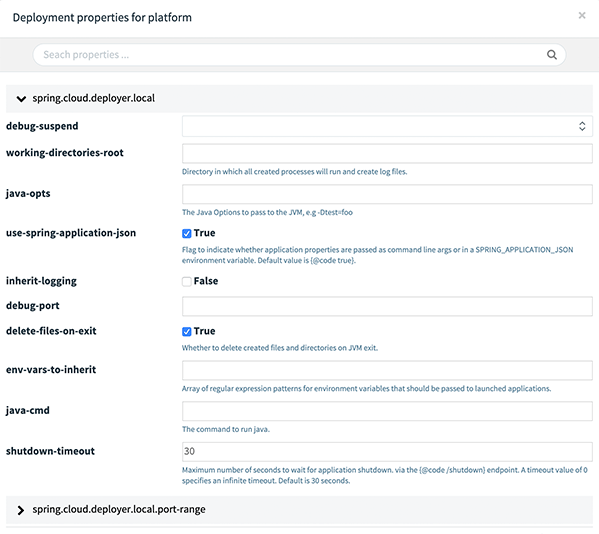Click the "Maximum number of seconds" description

[x=385, y=476]
